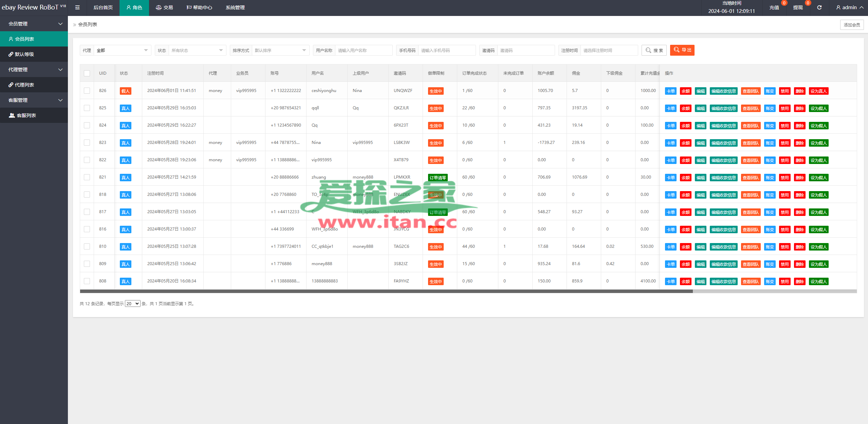Expand the 排序方式 默认排序 dropdown

(x=280, y=50)
